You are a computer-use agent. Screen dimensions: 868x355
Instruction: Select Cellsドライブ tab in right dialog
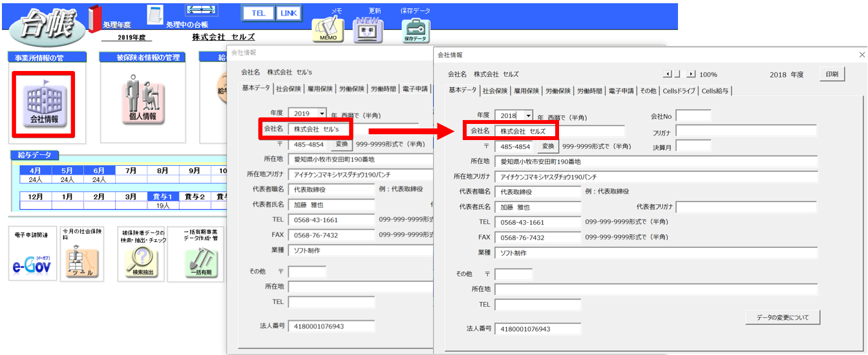pos(679,91)
